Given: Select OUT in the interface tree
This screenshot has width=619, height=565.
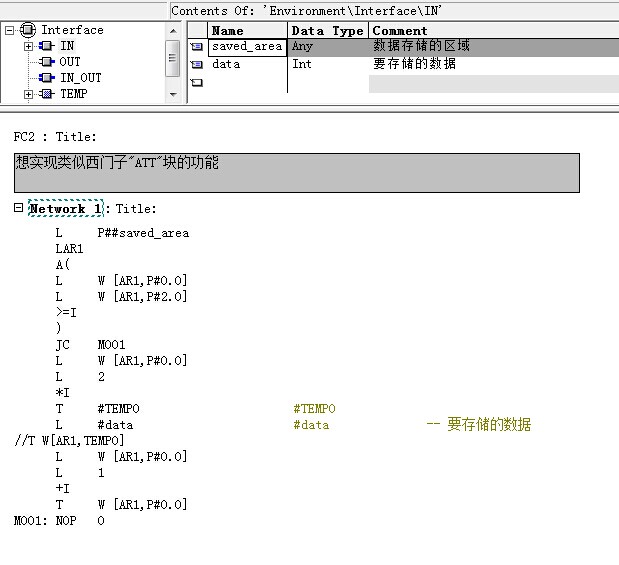Looking at the screenshot, I should click(70, 62).
